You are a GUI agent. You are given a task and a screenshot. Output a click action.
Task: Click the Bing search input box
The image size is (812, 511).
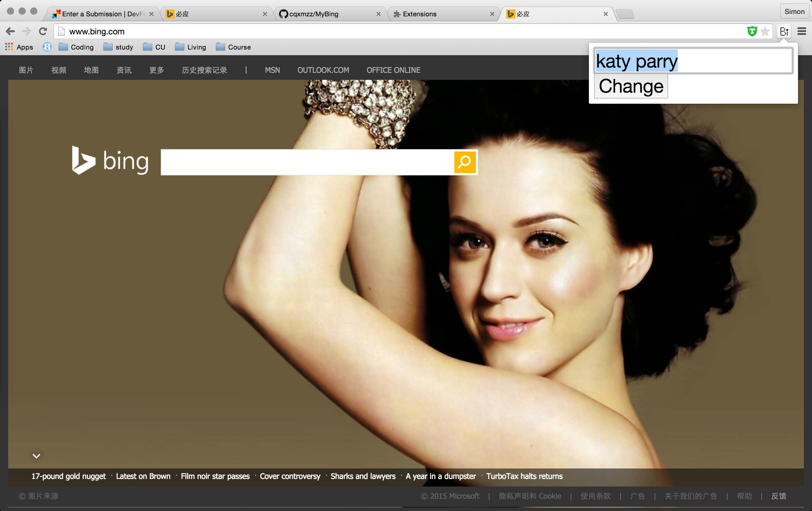pyautogui.click(x=307, y=162)
